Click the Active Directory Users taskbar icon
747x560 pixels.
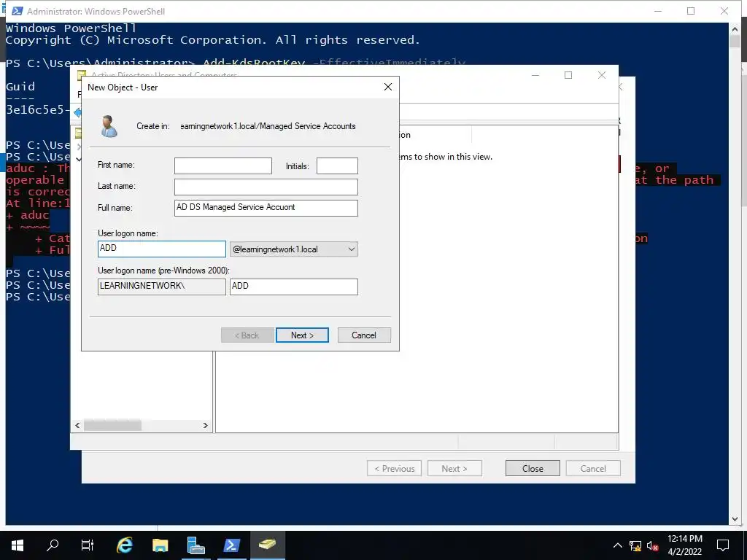[x=267, y=545]
